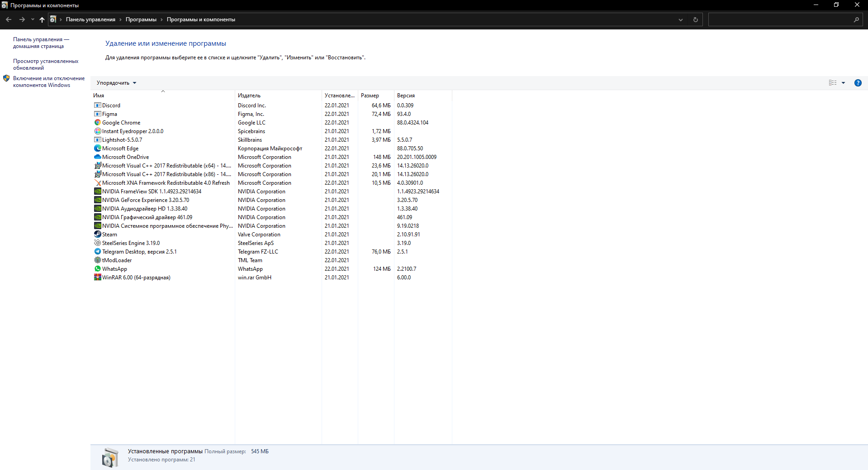Click the NVIDIA Графический драйвер icon
The height and width of the screenshot is (470, 868).
[x=97, y=217]
